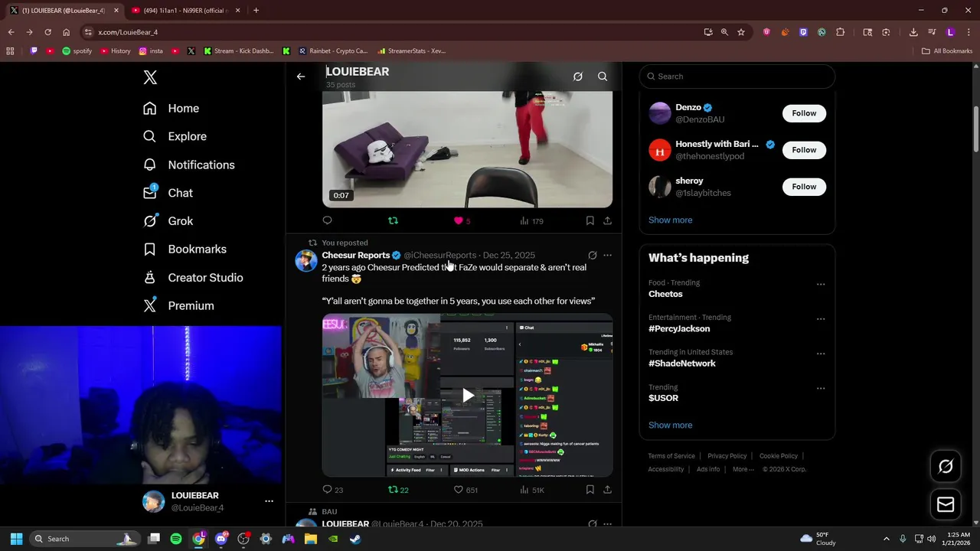
Task: Click Grok actions icon on the Cheesur Reports post
Action: 592,255
